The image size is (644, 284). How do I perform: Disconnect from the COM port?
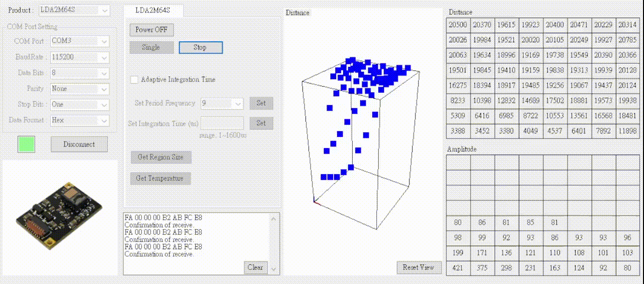(79, 145)
